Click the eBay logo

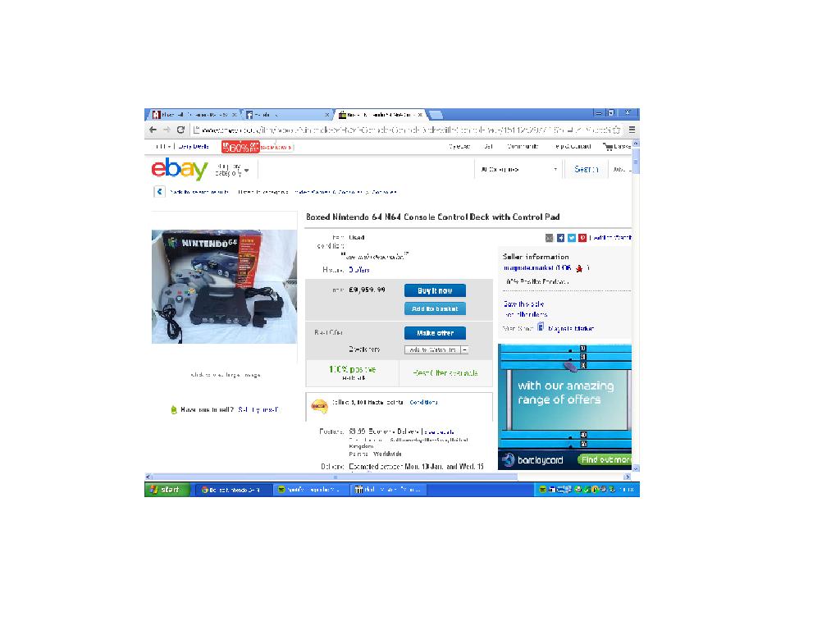pyautogui.click(x=180, y=169)
